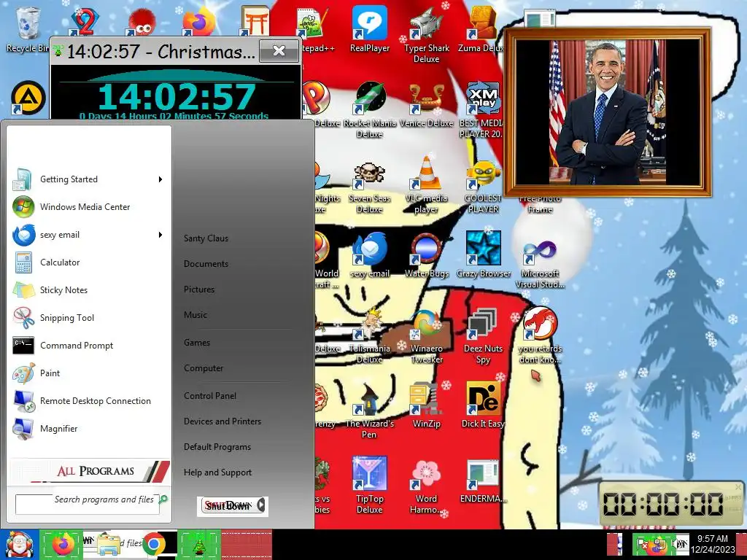Click the Shut Down button

point(228,505)
